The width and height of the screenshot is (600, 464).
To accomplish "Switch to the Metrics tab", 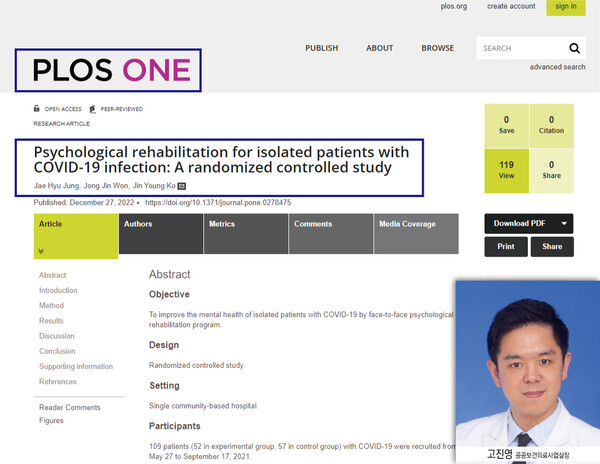I will point(245,232).
